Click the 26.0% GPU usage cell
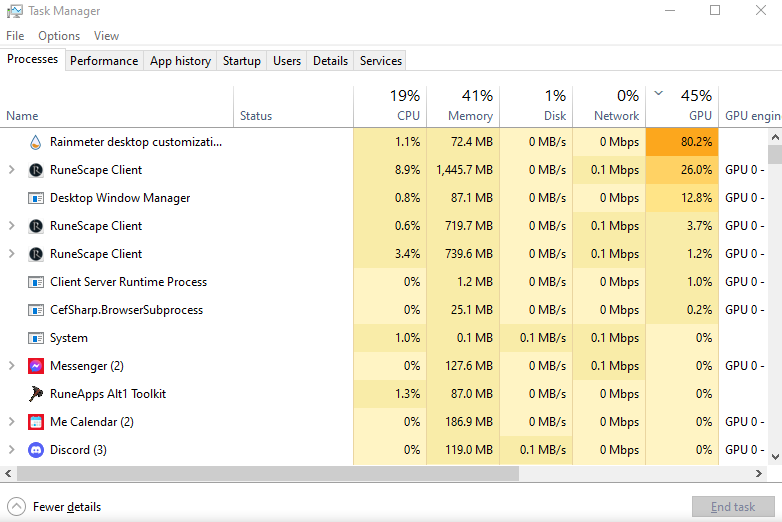Viewport: 782px width, 522px height. point(682,170)
